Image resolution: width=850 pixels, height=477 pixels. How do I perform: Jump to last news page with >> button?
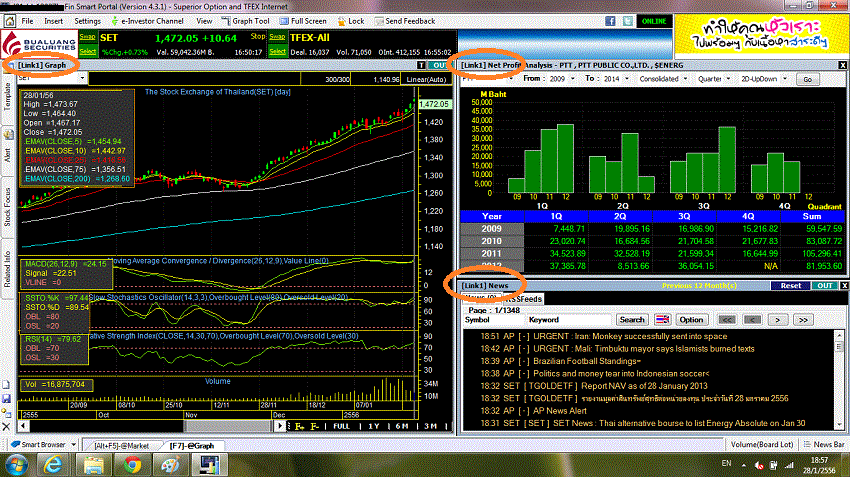[803, 320]
